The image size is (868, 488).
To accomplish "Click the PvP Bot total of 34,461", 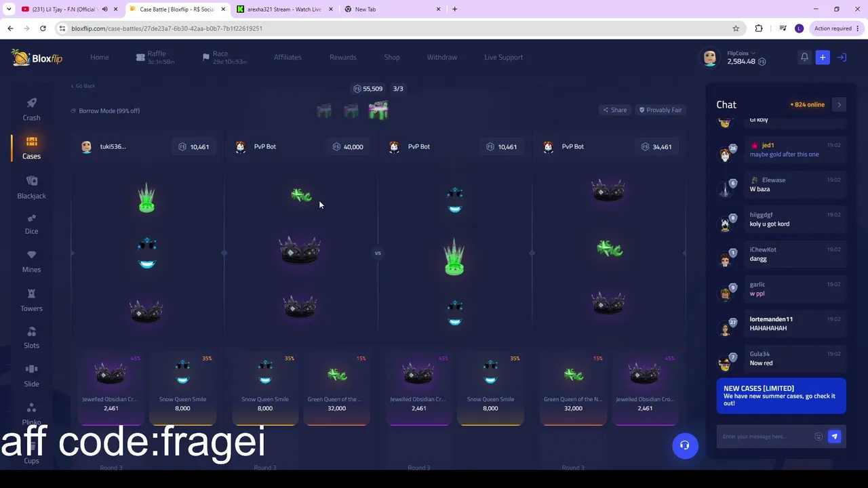I will pos(655,147).
